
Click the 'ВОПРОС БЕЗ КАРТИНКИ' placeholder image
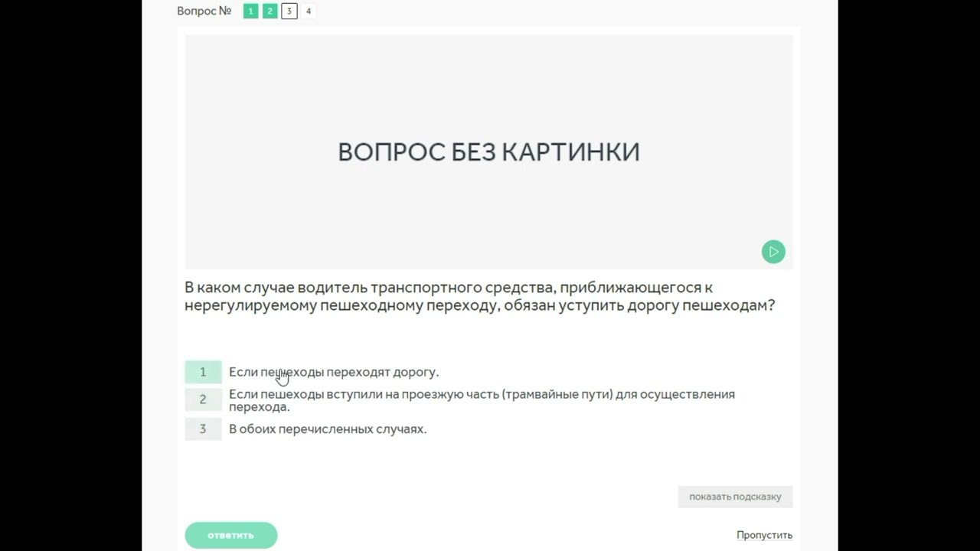[488, 152]
